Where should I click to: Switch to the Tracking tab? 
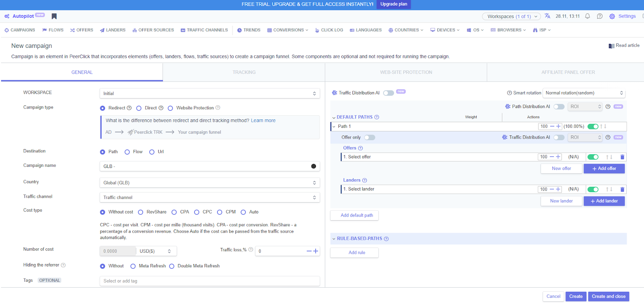[244, 72]
